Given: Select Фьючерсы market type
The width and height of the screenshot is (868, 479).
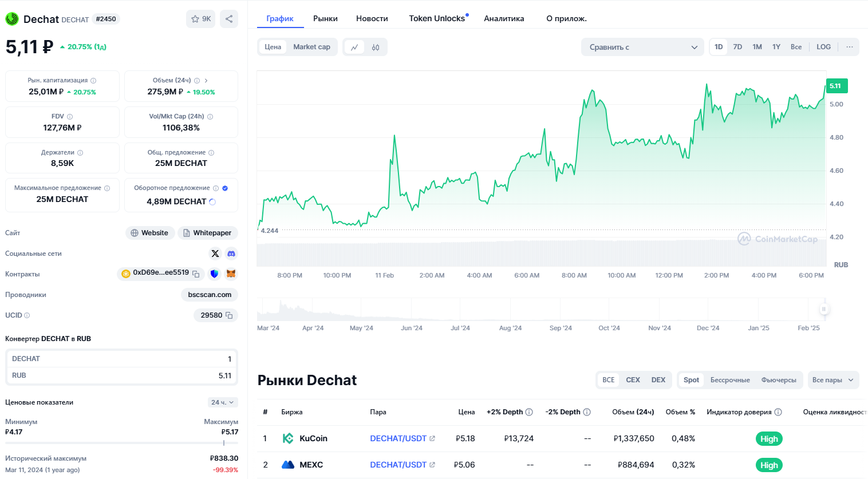Looking at the screenshot, I should coord(779,380).
